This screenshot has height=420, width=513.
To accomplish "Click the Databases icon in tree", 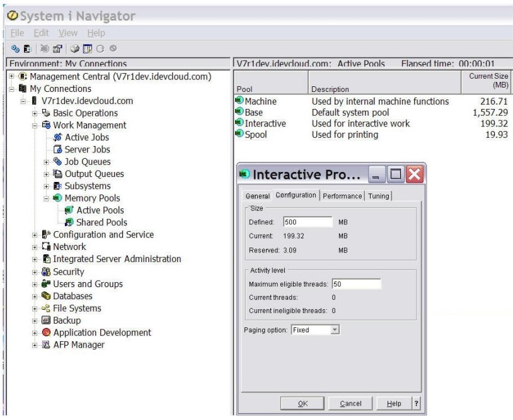I will 46,296.
